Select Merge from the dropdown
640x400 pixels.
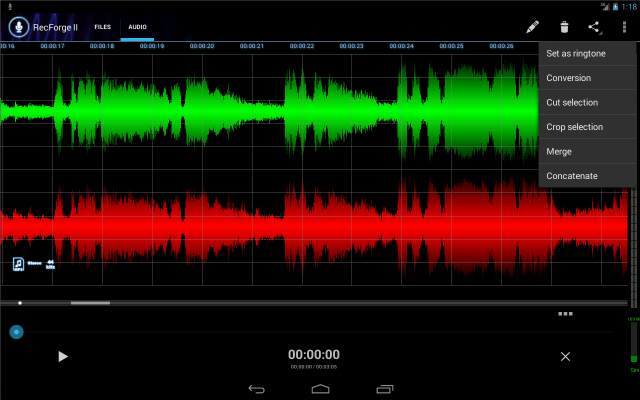tap(559, 151)
